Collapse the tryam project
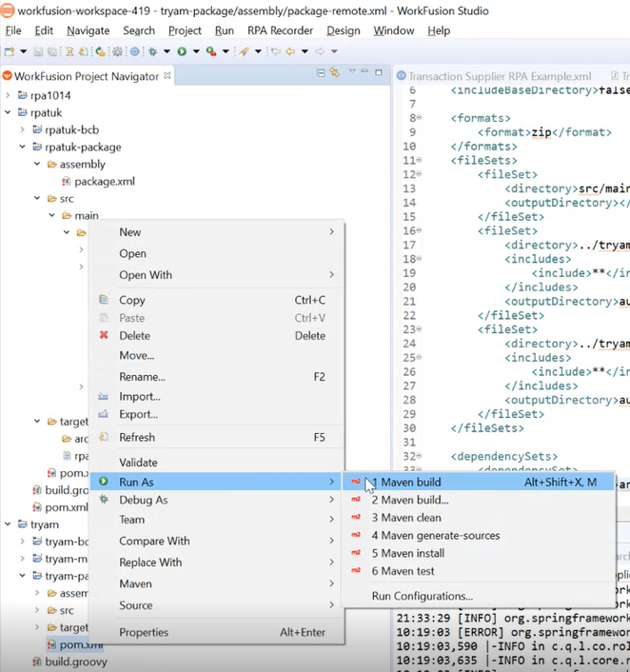630x672 pixels. 8,524
